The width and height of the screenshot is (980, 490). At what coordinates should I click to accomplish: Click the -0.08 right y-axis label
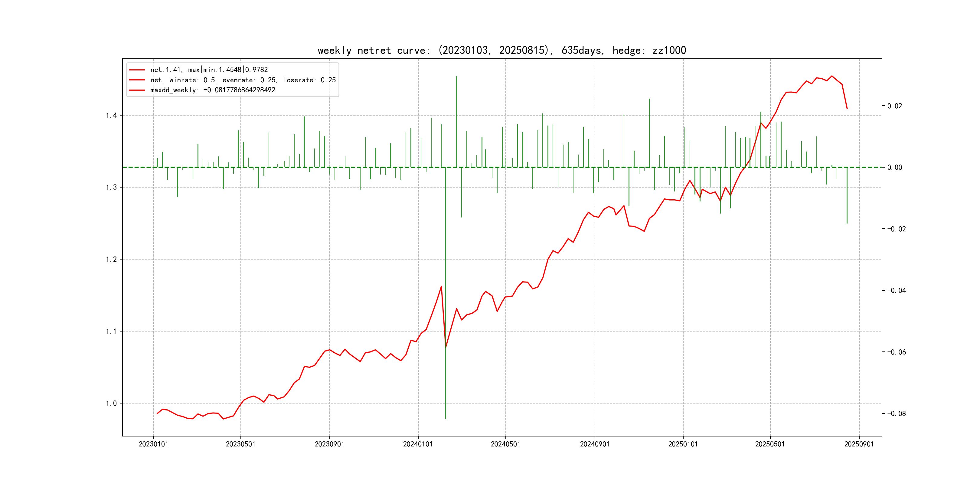point(896,413)
